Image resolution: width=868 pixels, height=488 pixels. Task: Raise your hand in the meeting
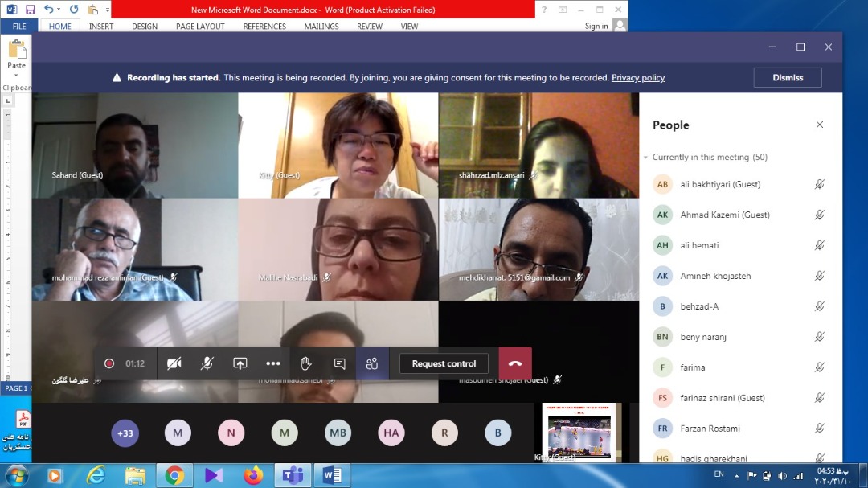click(x=305, y=363)
